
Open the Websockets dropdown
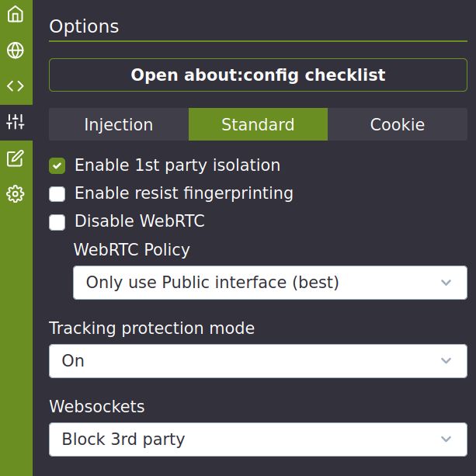coord(258,440)
